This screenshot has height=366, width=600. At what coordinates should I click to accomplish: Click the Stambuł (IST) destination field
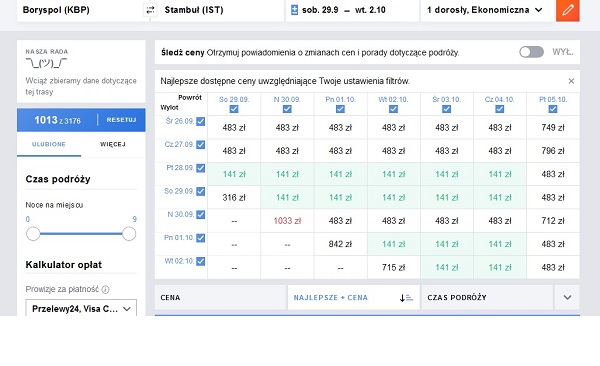pos(217,10)
